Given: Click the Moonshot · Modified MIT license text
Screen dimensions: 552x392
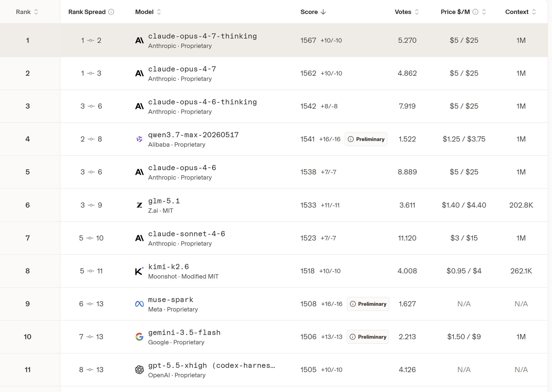Looking at the screenshot, I should (183, 276).
